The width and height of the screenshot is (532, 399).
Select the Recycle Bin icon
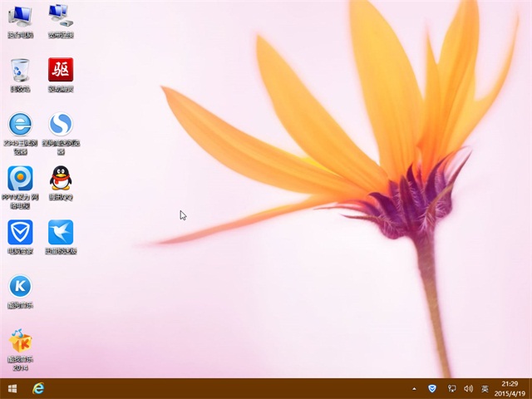(x=20, y=70)
